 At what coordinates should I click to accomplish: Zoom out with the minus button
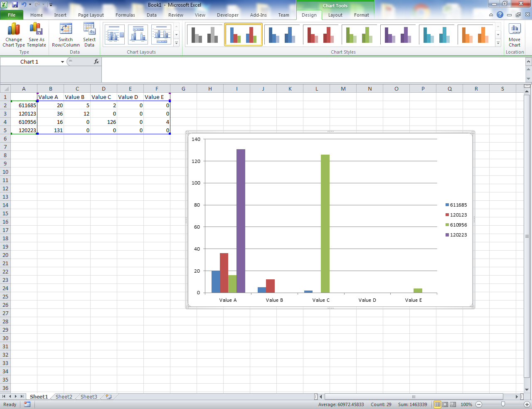click(x=479, y=404)
